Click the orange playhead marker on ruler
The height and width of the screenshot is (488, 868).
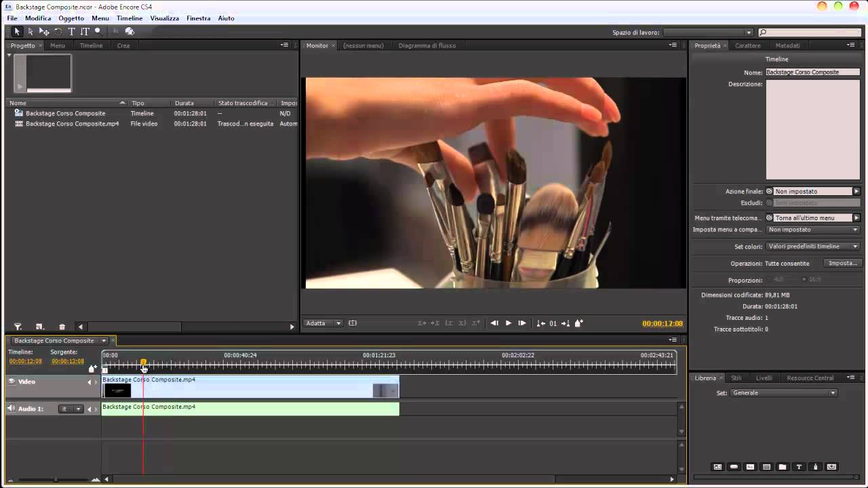pos(143,363)
